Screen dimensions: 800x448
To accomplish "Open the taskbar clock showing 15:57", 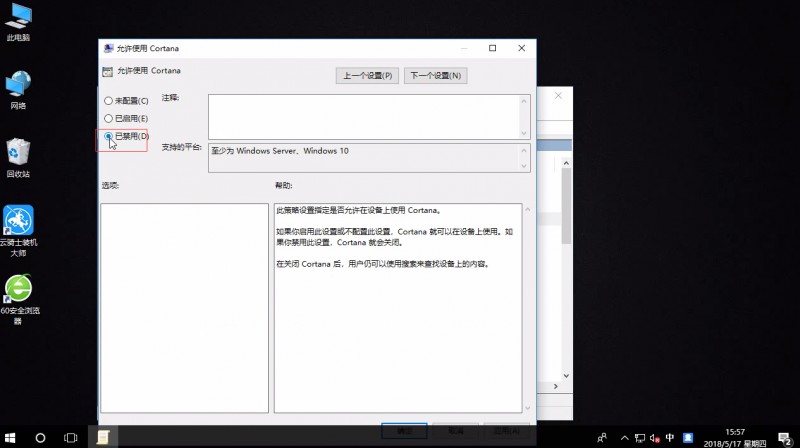I will point(735,438).
